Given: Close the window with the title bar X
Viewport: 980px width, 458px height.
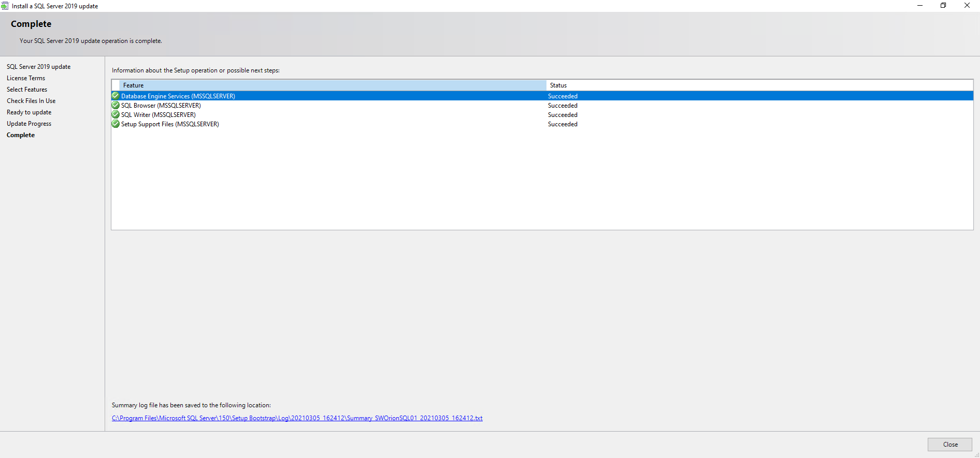Looking at the screenshot, I should [967, 6].
